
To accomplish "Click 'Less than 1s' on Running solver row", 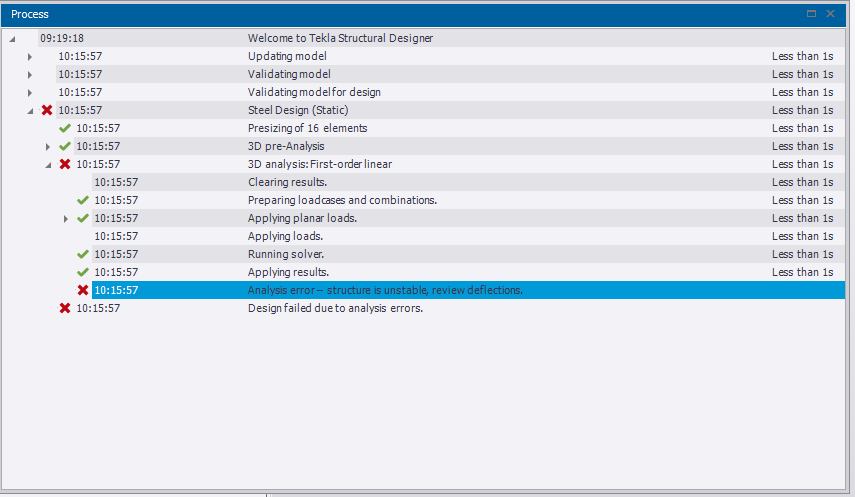I will coord(803,254).
